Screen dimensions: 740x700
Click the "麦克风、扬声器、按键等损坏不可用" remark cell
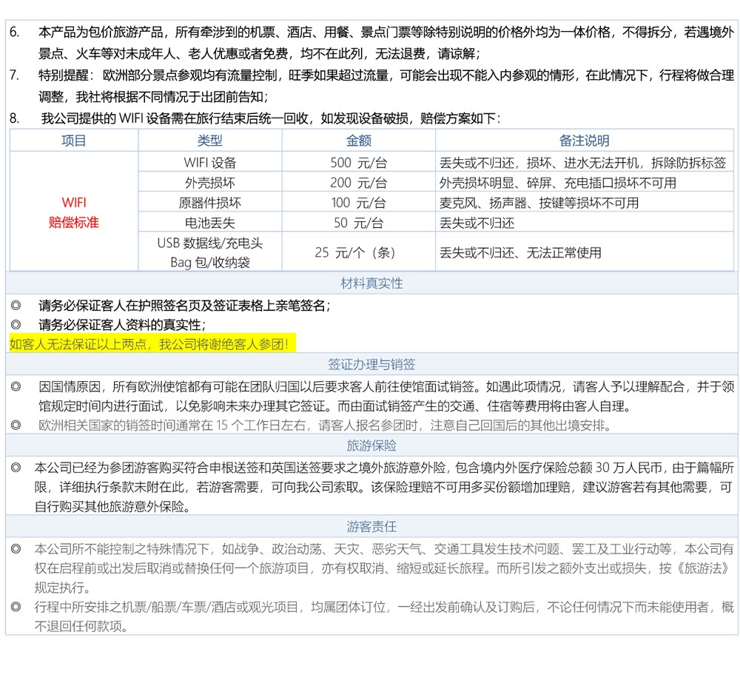click(539, 203)
